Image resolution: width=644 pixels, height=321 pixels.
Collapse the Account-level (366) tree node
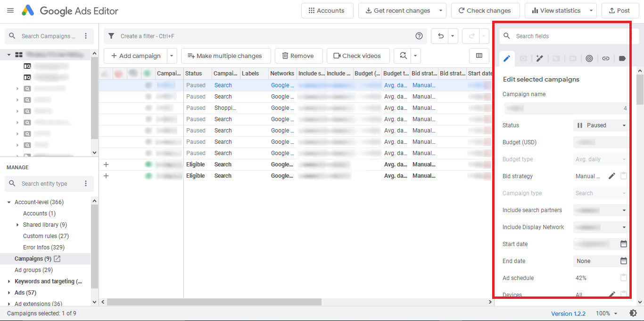[9, 202]
